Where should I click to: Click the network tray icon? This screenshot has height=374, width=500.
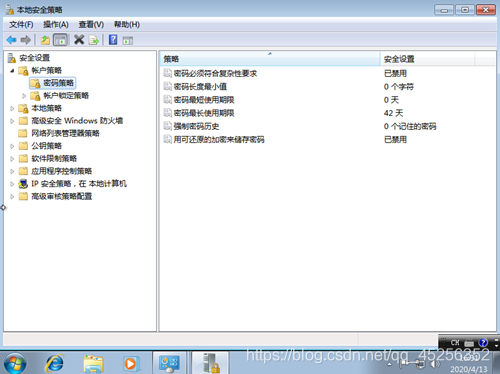click(420, 364)
